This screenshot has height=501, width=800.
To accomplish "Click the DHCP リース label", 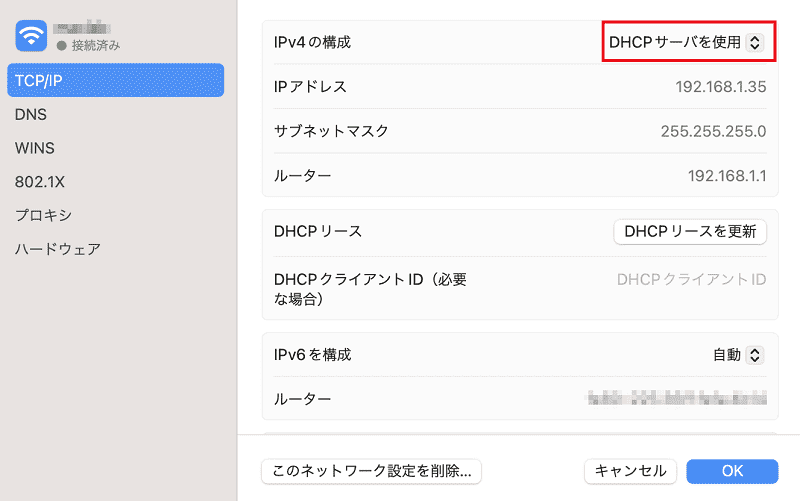I will click(x=318, y=232).
